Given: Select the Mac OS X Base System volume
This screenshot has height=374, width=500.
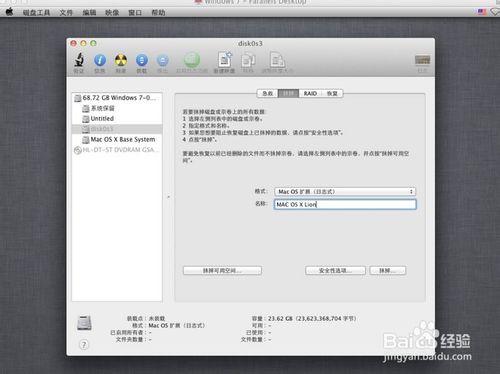Looking at the screenshot, I should [117, 139].
